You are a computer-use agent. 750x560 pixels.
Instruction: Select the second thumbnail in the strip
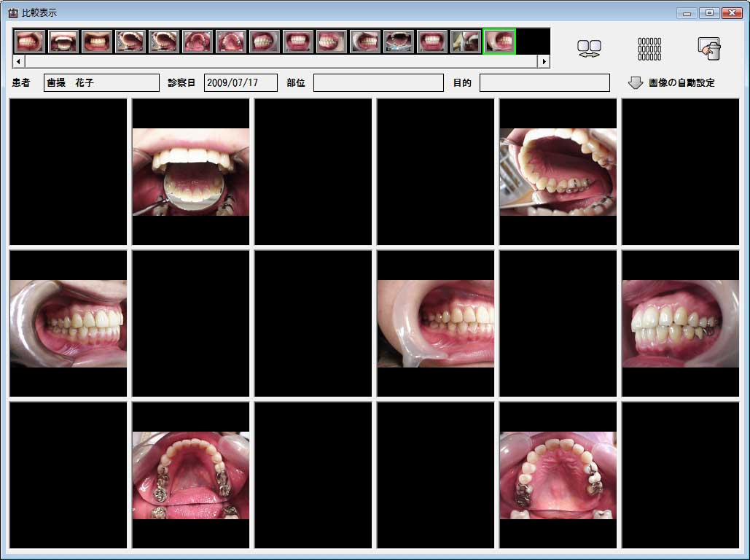pos(63,41)
